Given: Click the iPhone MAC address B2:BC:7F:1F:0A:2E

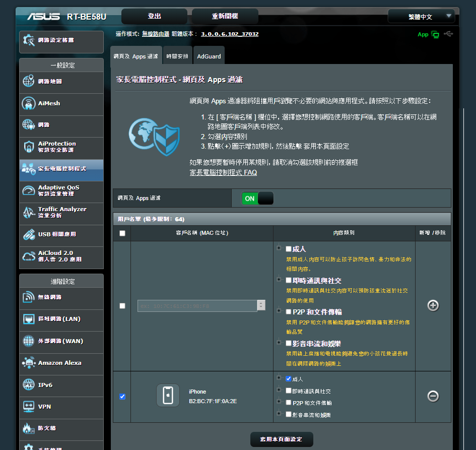Looking at the screenshot, I should [213, 401].
